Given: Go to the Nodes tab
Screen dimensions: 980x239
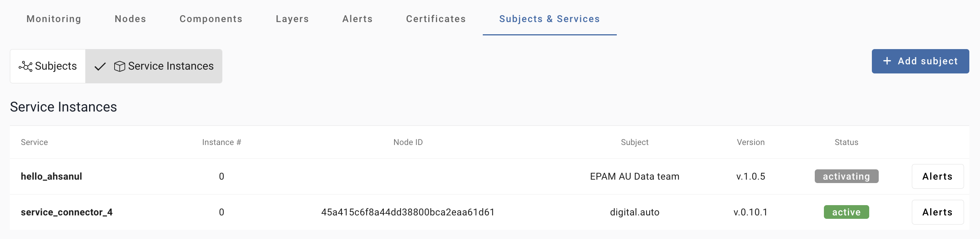Looking at the screenshot, I should (x=130, y=19).
